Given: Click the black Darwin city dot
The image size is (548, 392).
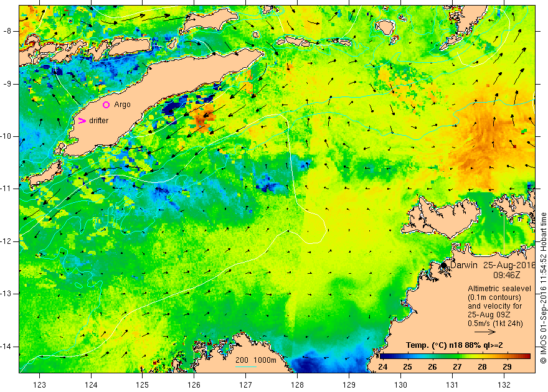Looking at the screenshot, I should tap(444, 265).
